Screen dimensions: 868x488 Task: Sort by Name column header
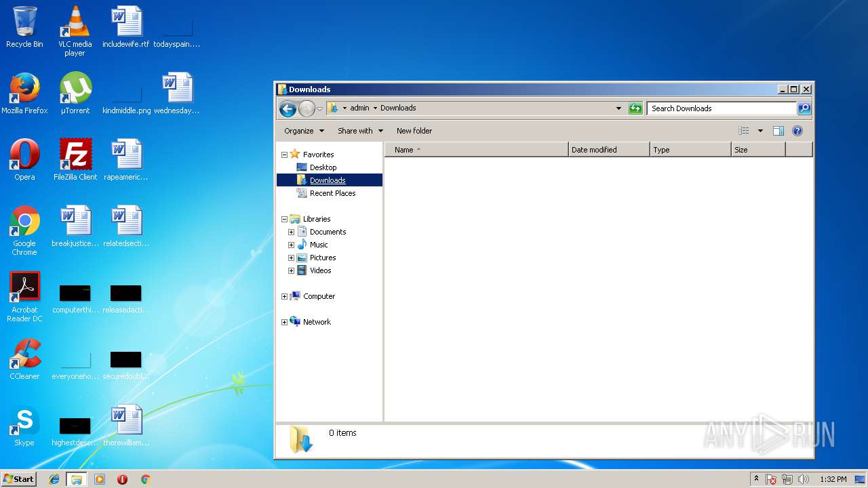click(476, 150)
